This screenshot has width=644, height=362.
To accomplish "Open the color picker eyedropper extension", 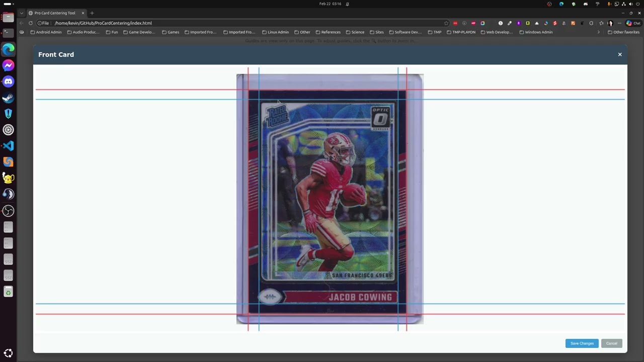I will pos(510,23).
